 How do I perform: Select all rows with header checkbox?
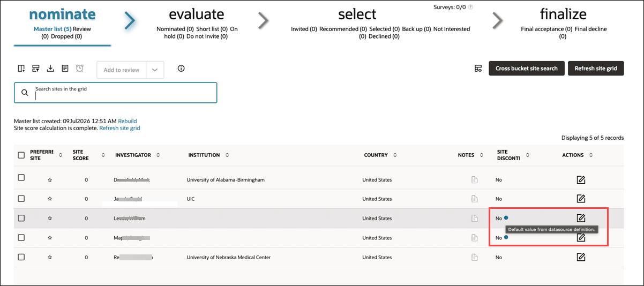click(21, 155)
